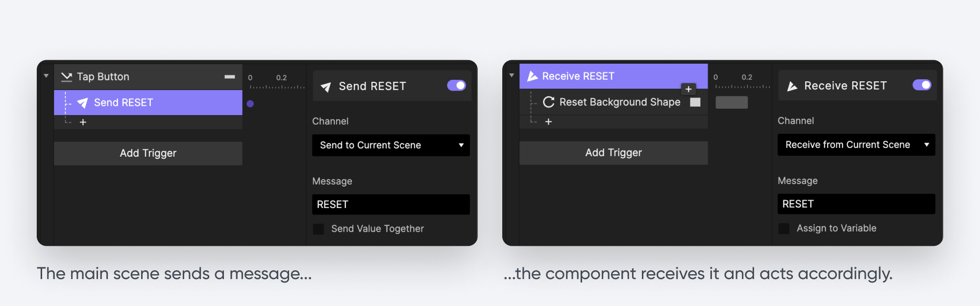Click the Receive RESET trigger icon in list
This screenshot has width=980, height=306.
point(532,76)
